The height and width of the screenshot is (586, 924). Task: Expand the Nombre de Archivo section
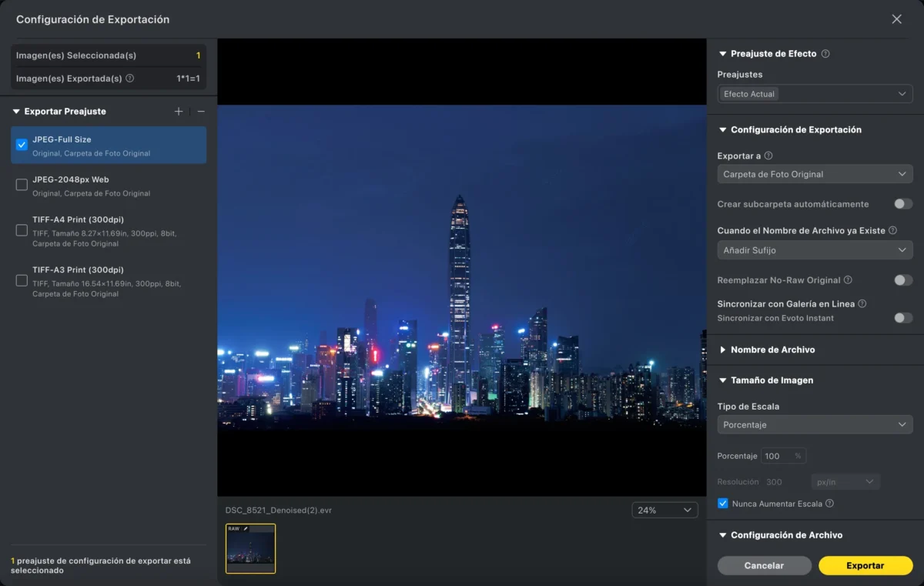pos(772,350)
